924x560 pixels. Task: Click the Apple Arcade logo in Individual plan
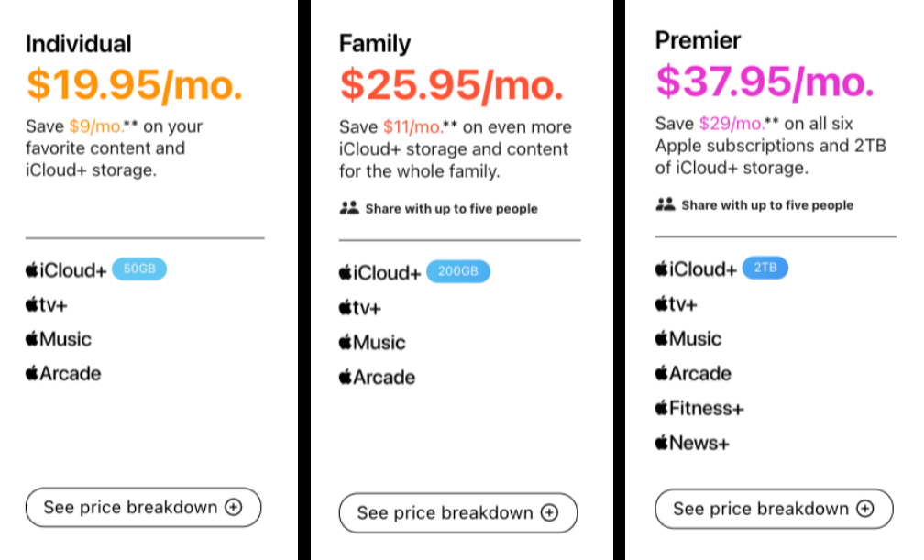coord(63,373)
